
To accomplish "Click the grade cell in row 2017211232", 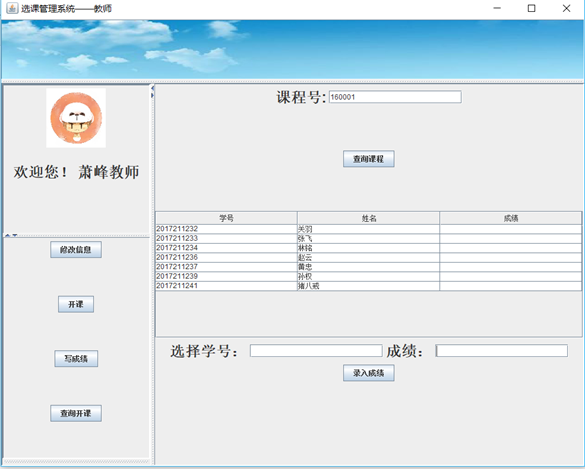I will tap(511, 229).
